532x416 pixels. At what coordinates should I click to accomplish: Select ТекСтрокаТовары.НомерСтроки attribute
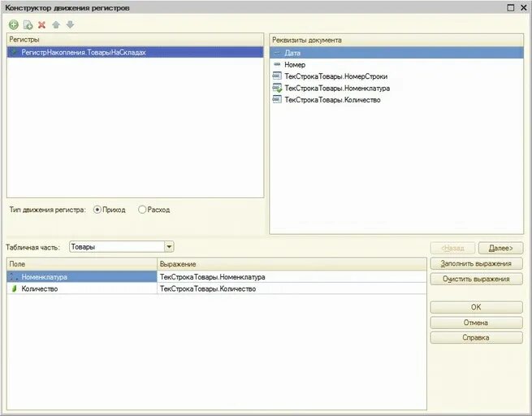(x=396, y=76)
